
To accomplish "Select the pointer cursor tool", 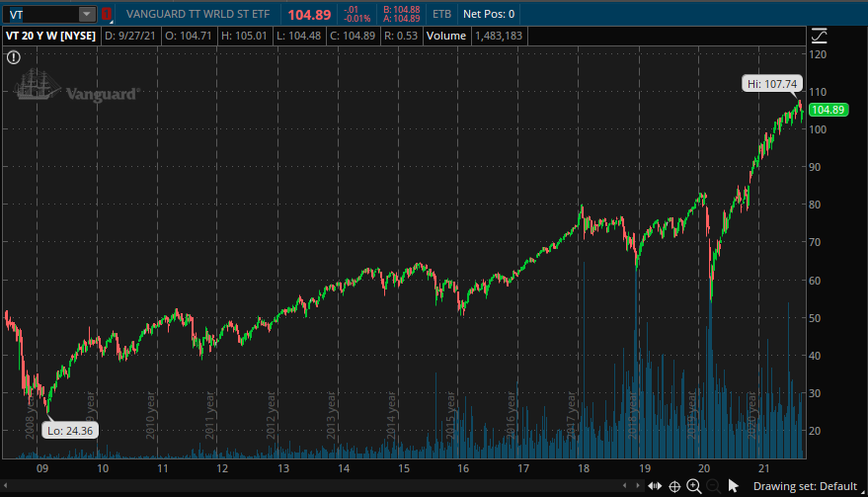I will 734,486.
